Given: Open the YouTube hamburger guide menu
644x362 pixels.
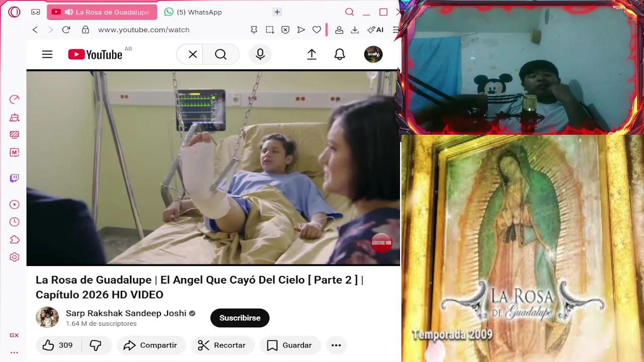Looking at the screenshot, I should click(x=47, y=54).
